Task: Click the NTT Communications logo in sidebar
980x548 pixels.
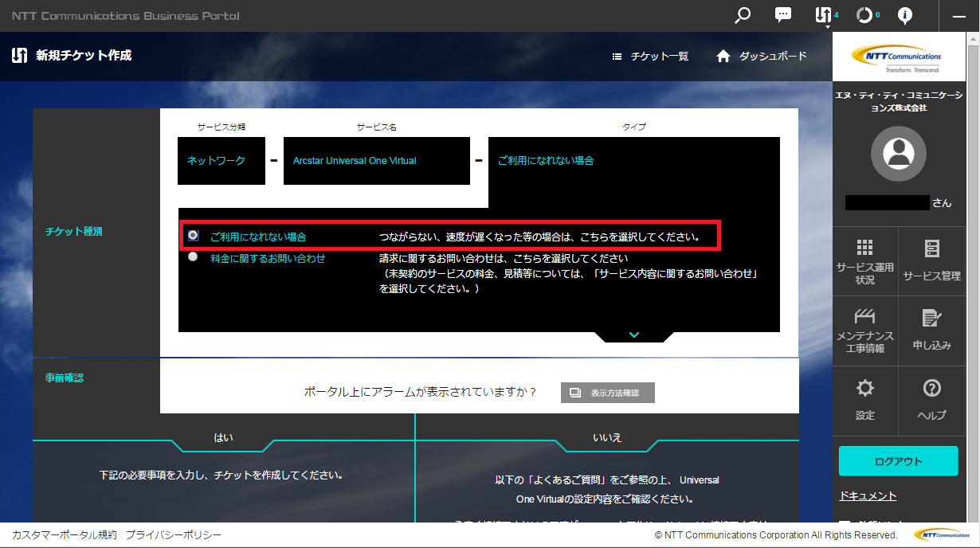Action: click(x=897, y=58)
